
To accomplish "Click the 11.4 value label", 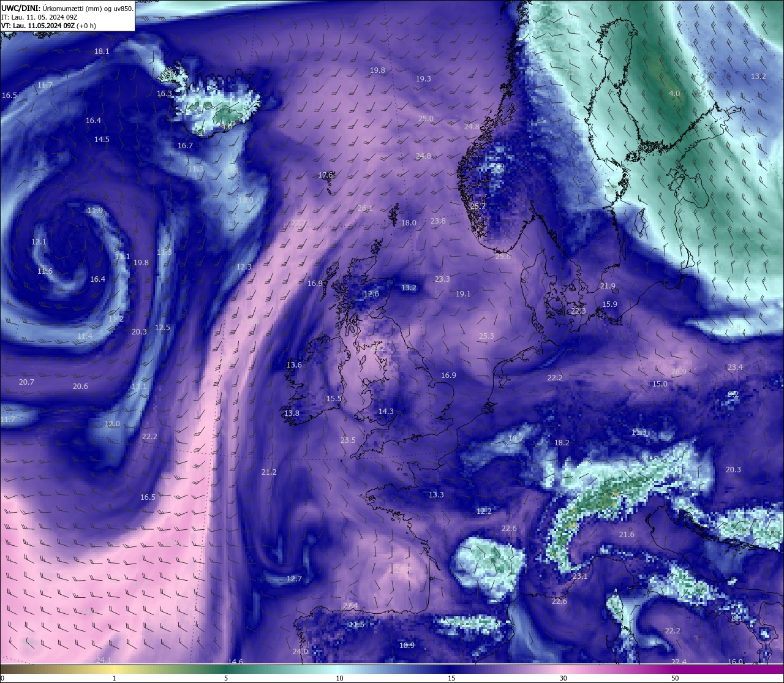I will click(x=85, y=336).
